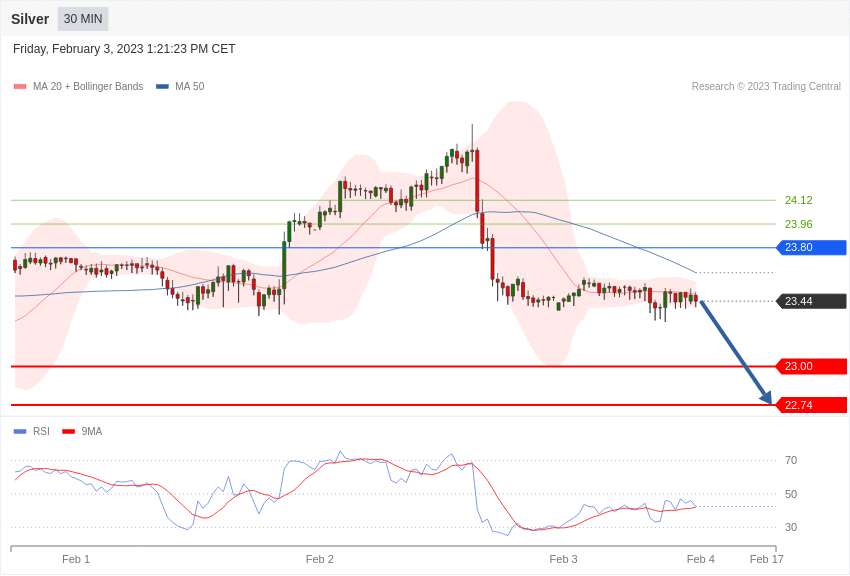Image resolution: width=850 pixels, height=576 pixels.
Task: Click the RSI legend label
Action: click(41, 431)
